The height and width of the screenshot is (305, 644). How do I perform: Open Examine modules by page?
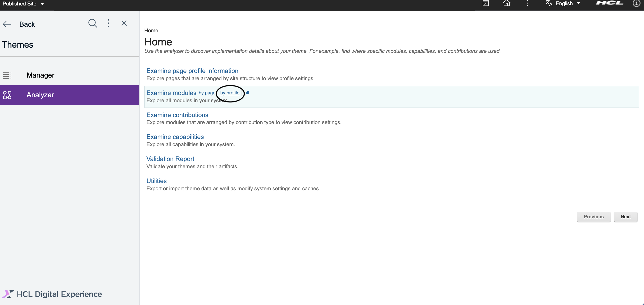click(x=207, y=93)
